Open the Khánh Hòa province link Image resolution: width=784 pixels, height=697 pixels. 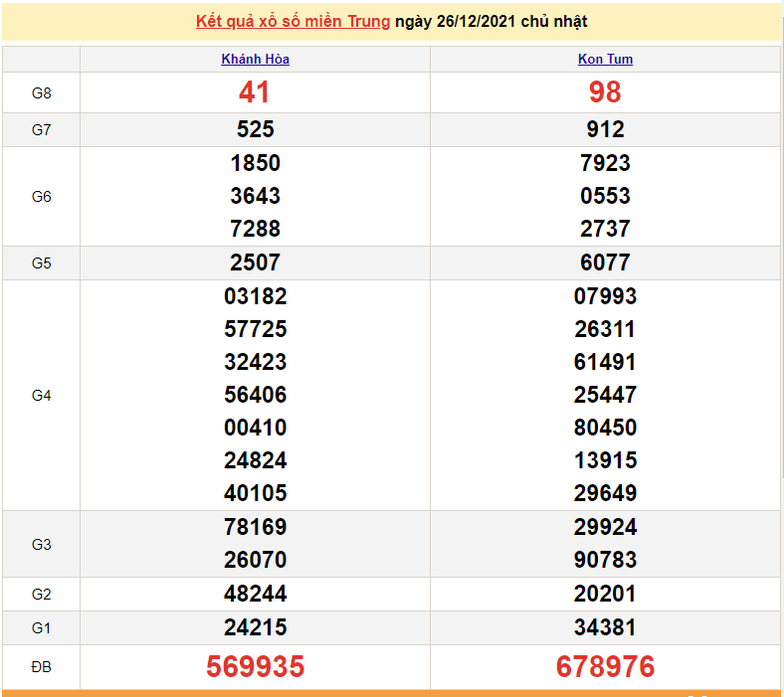point(255,59)
